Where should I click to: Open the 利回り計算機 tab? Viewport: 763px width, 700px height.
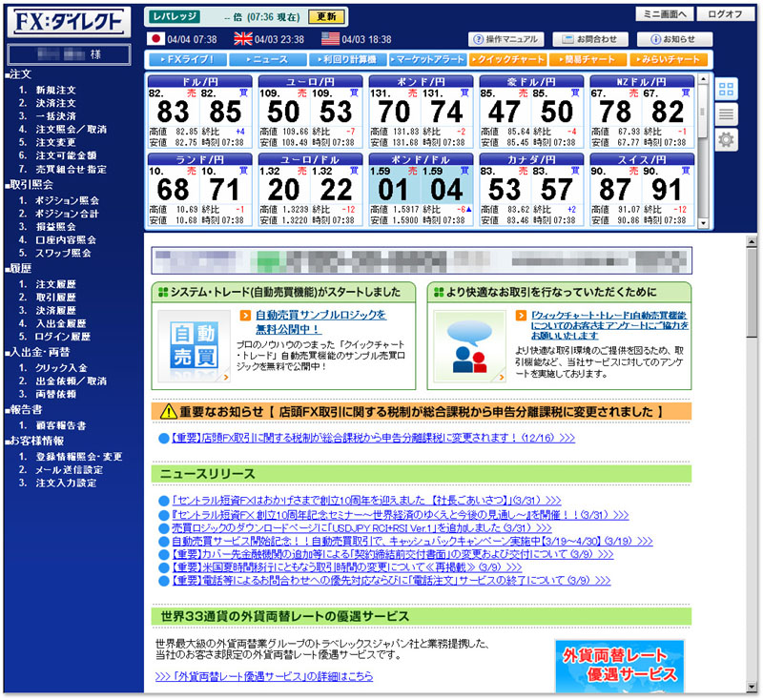(347, 59)
